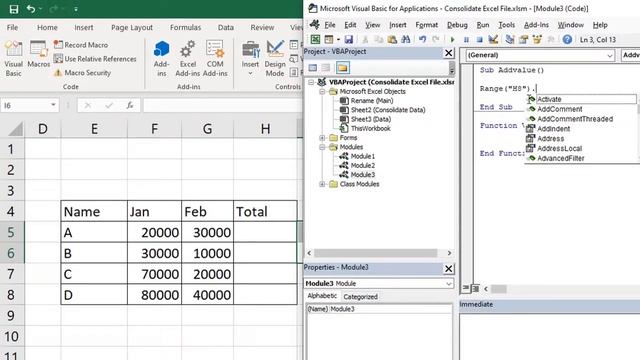The image size is (640, 360).
Task: Switch to Categorized properties tab
Action: tap(360, 297)
